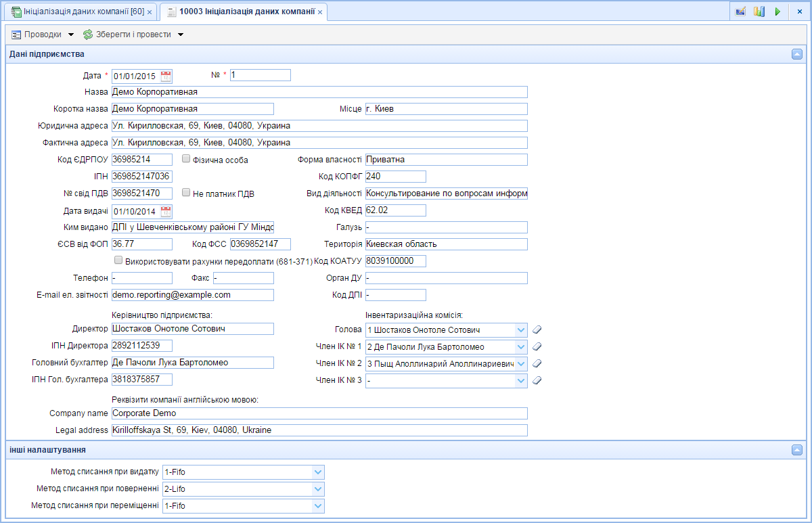The width and height of the screenshot is (812, 523).
Task: Open Метод списання при поверненні dropdown
Action: tap(318, 488)
